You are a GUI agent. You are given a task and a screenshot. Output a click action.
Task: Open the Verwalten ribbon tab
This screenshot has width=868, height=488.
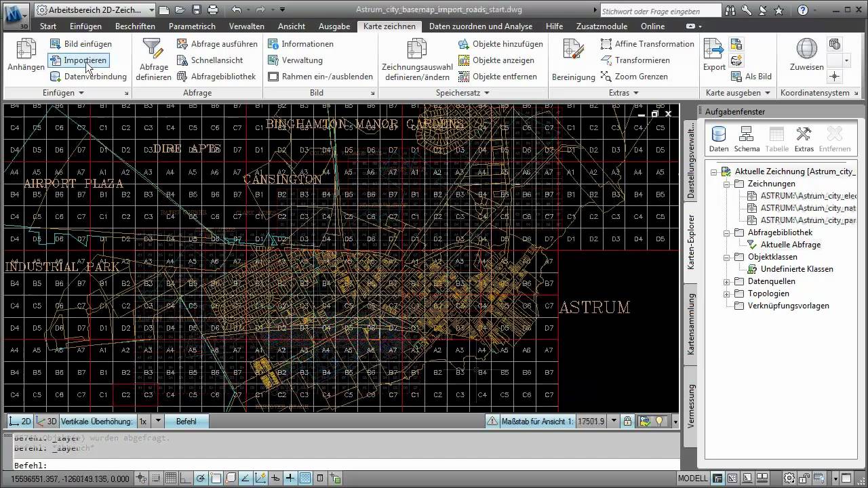[x=247, y=26]
